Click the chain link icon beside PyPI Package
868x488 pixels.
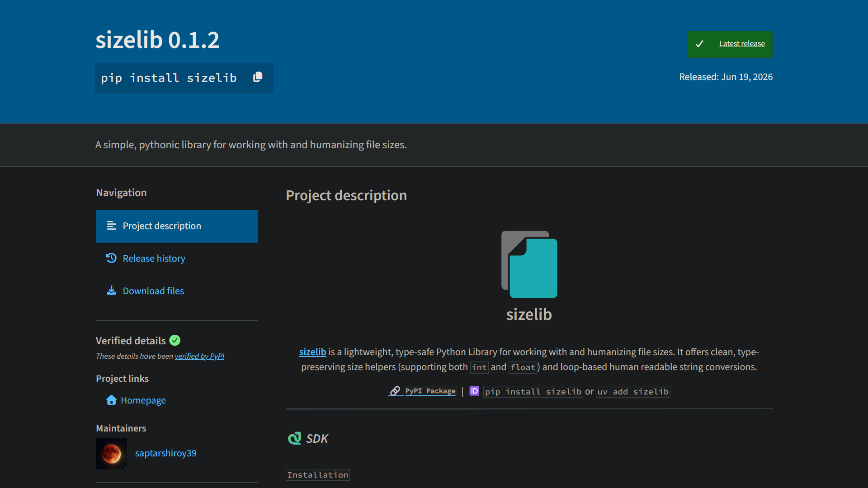[395, 391]
